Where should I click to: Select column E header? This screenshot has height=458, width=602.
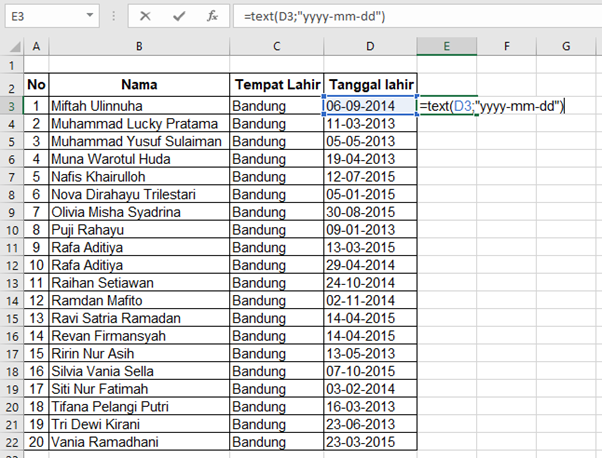pos(447,46)
